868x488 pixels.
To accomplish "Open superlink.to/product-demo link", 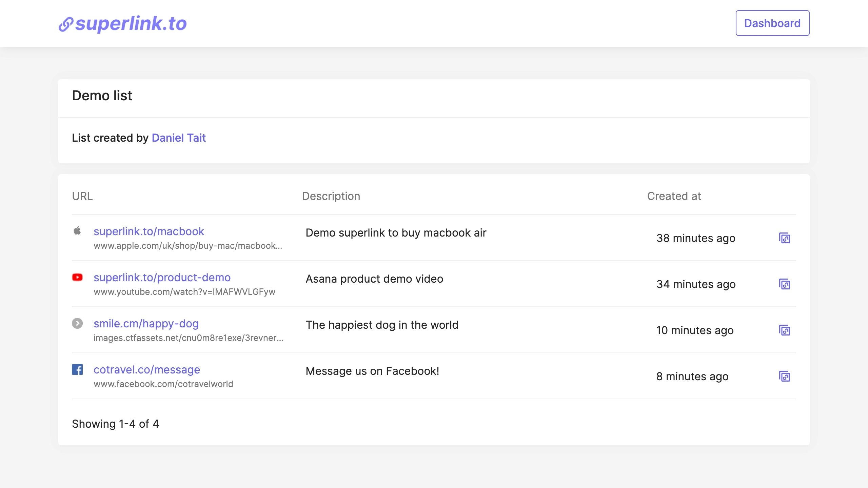I will 162,278.
